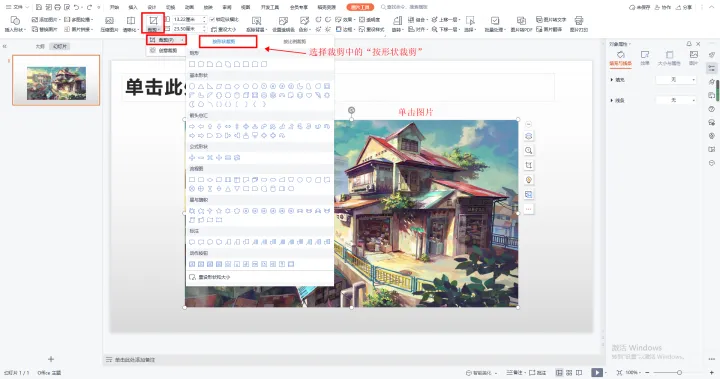Screen dimensions: 720x379
Task: Open the Fill (填充) dropdown showing 无
Action: (675, 80)
